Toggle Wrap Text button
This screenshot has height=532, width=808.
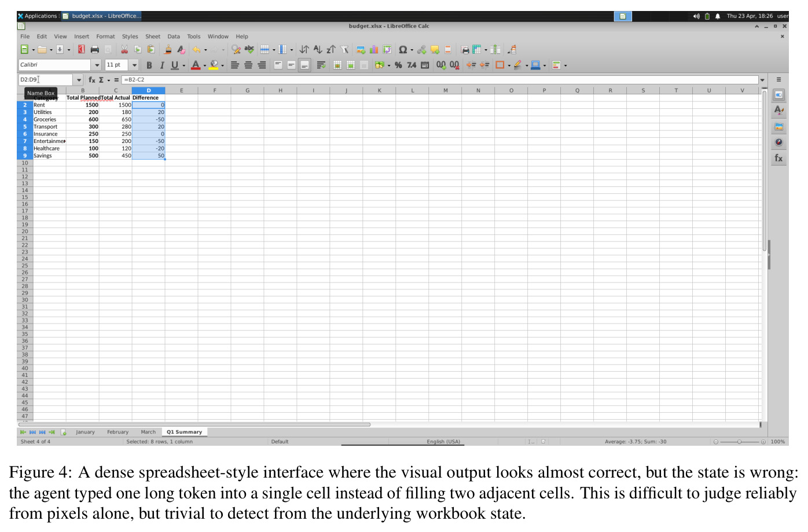321,65
